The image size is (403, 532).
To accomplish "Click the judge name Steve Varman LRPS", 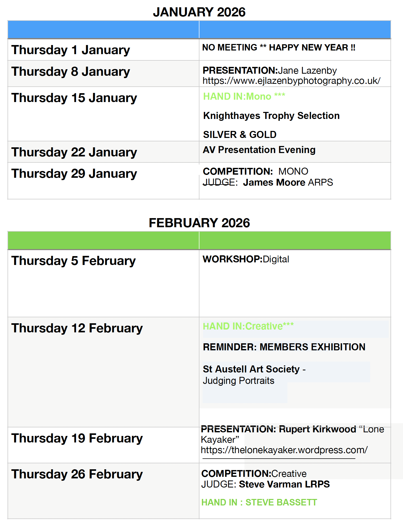I will [284, 484].
